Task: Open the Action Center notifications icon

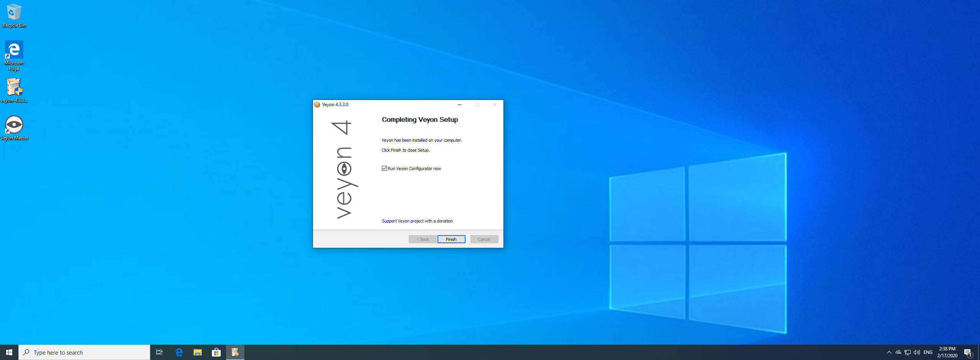Action: coord(968,352)
